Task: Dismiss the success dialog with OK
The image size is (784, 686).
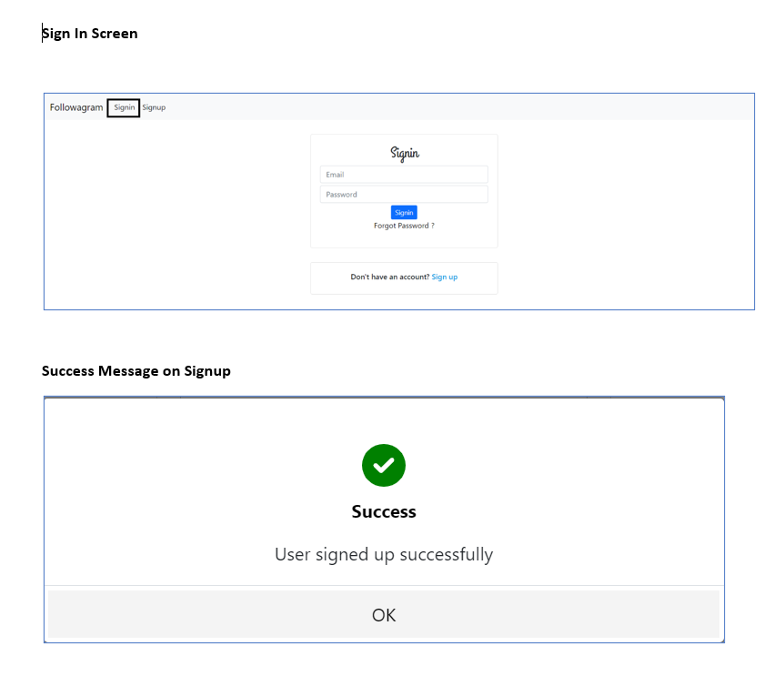Action: (384, 614)
